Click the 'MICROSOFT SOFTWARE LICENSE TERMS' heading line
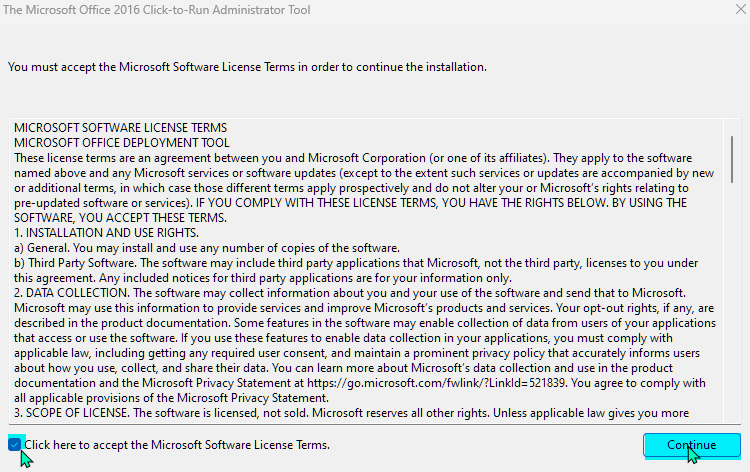This screenshot has height=472, width=750. (x=121, y=128)
